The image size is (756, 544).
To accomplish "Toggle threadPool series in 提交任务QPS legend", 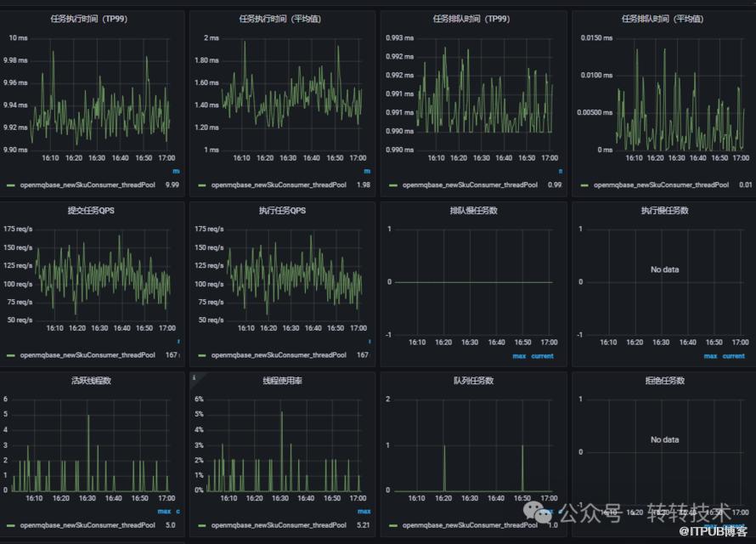I will click(x=87, y=355).
